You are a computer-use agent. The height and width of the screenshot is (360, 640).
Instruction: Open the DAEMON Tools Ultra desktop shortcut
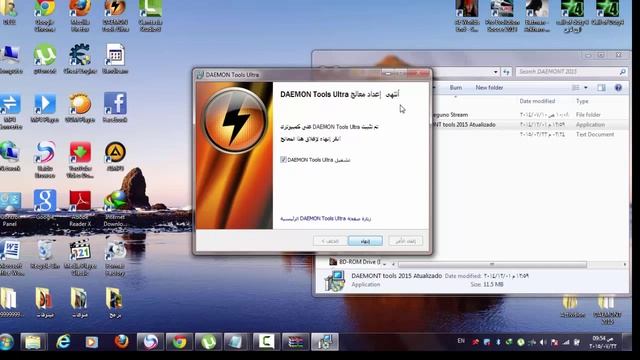pos(115,16)
